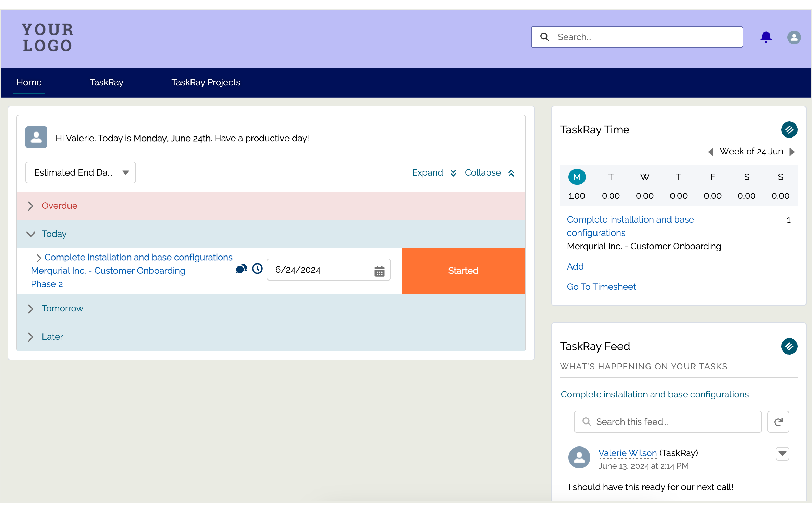Open the user profile avatar menu
The height and width of the screenshot is (513, 812).
tap(794, 37)
